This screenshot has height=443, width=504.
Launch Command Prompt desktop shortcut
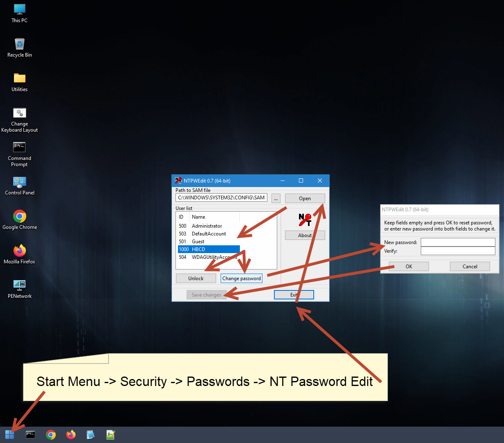pos(20,154)
